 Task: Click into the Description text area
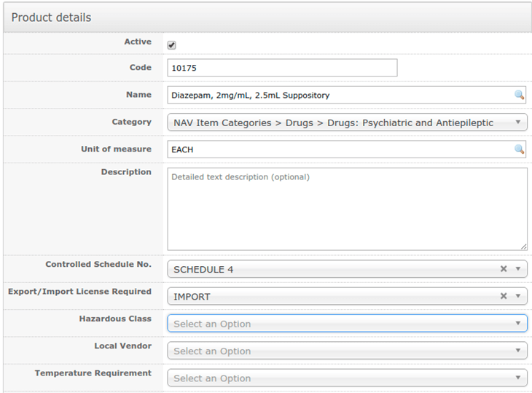click(x=347, y=209)
